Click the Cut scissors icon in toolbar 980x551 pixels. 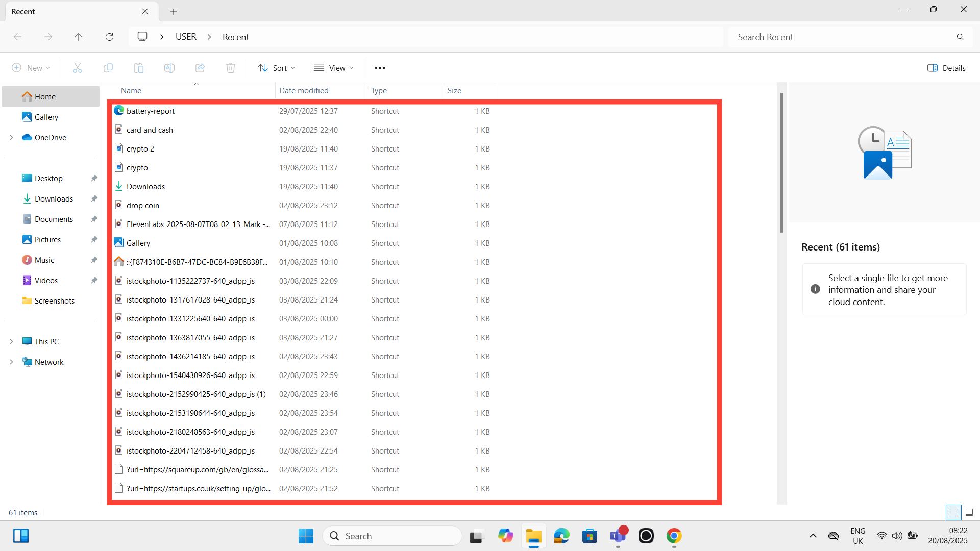(78, 68)
